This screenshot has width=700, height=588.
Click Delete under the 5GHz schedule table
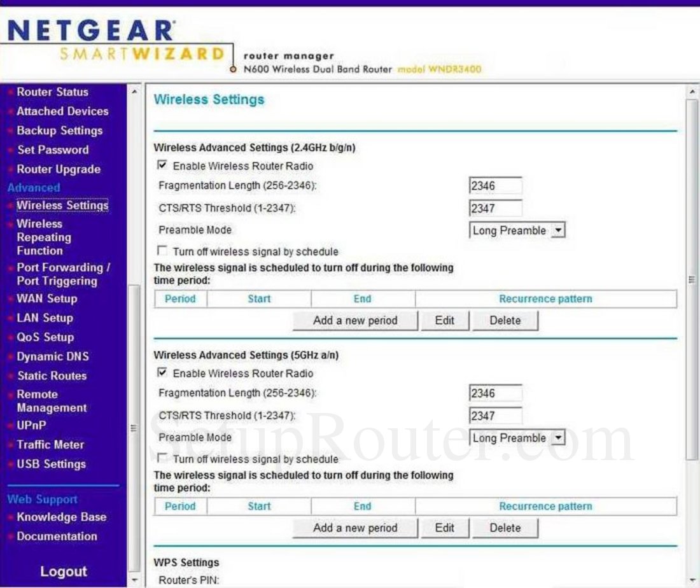point(505,528)
